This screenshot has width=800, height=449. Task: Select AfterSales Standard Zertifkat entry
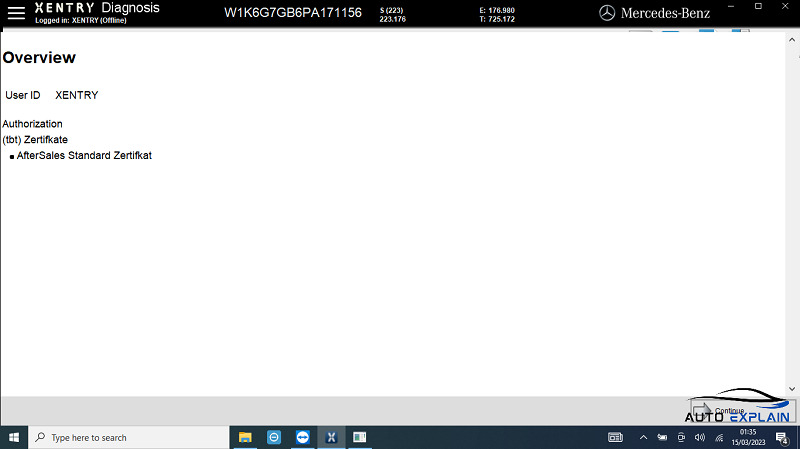[x=84, y=156]
